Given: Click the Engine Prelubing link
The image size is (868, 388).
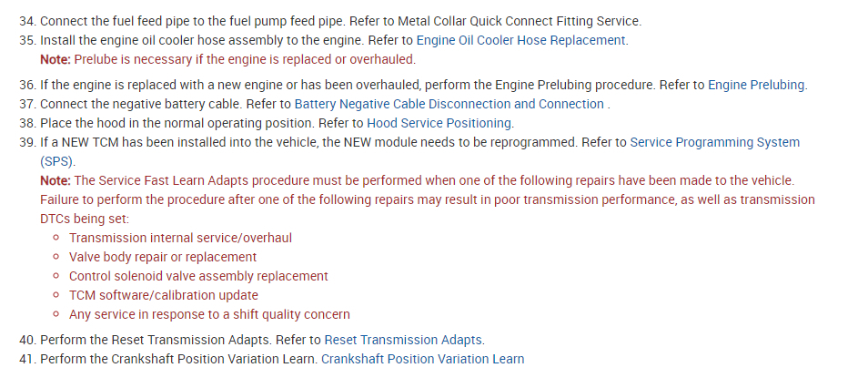Looking at the screenshot, I should pos(756,85).
